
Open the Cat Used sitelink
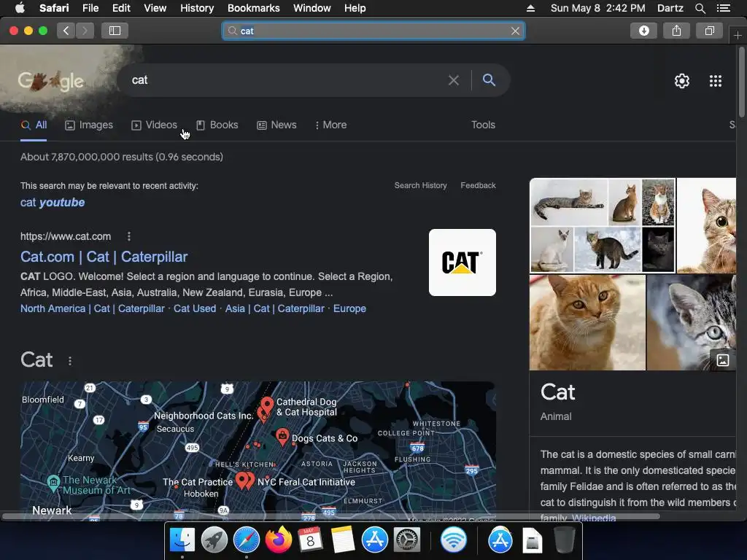click(x=195, y=308)
